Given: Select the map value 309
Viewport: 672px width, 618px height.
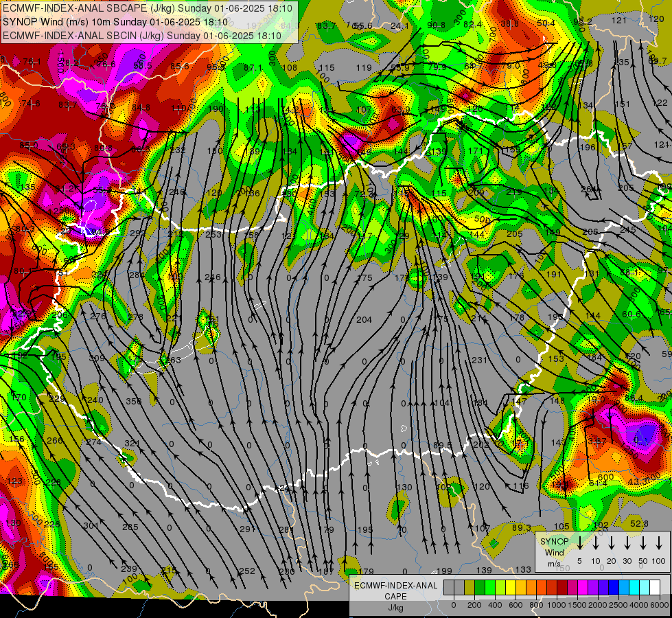Looking at the screenshot, I should [96, 358].
